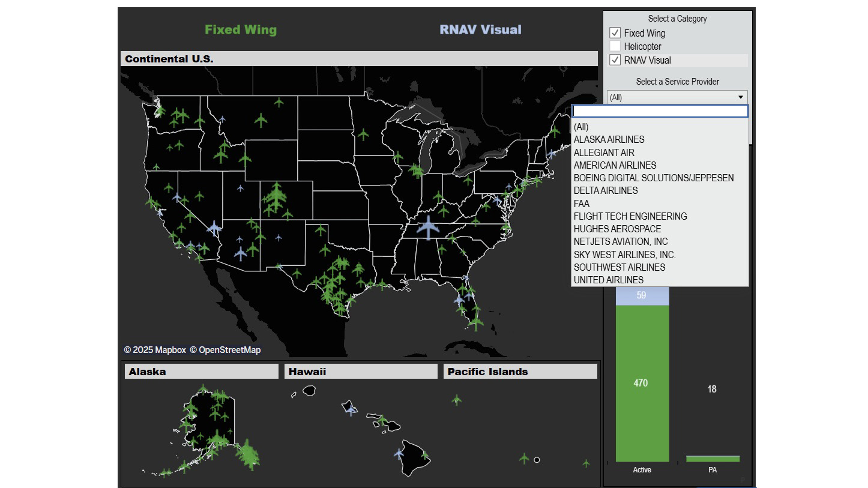
Task: Choose ALLEGIANT AIR from the list
Action: pos(660,152)
